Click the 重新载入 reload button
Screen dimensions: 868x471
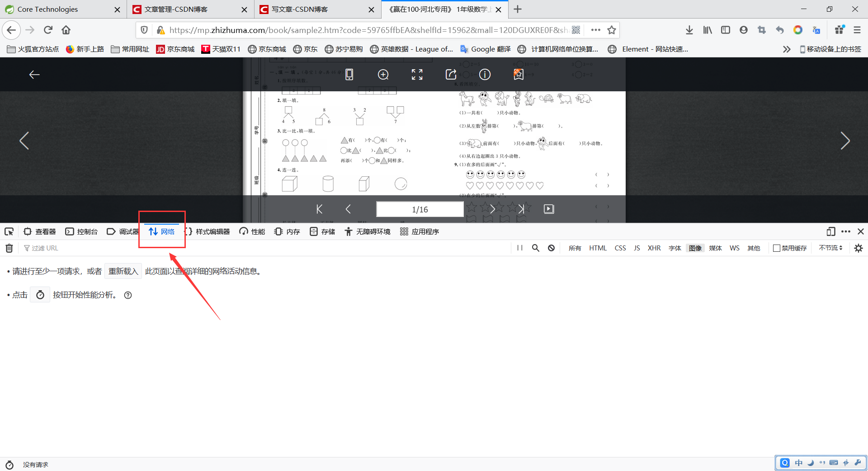tap(123, 271)
